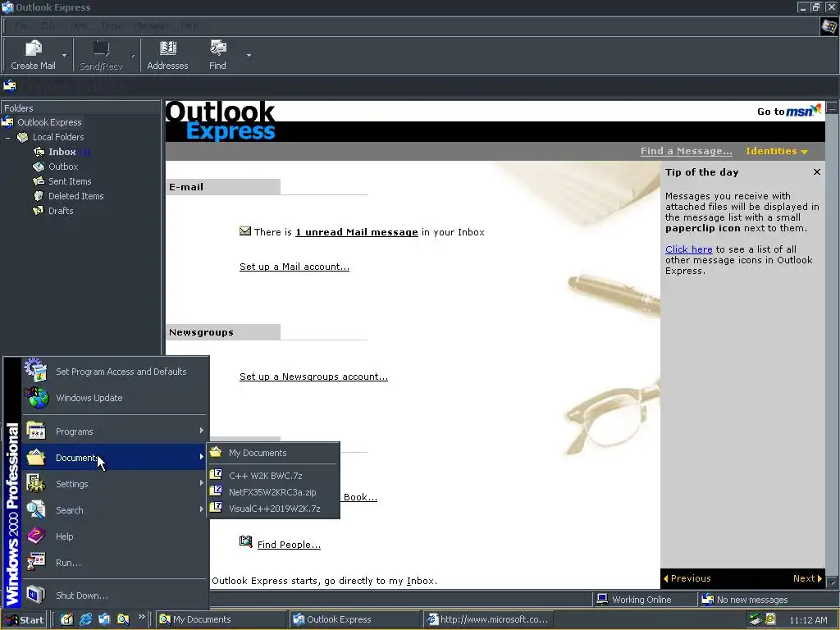Launch Internet Explorer from quick launch
Screen dimensions: 840x630
coord(85,619)
